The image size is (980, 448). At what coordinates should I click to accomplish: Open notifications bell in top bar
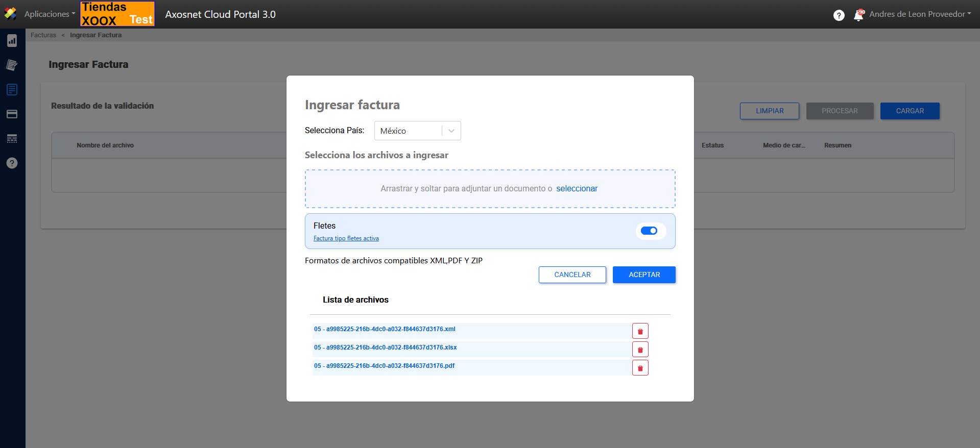pyautogui.click(x=858, y=15)
